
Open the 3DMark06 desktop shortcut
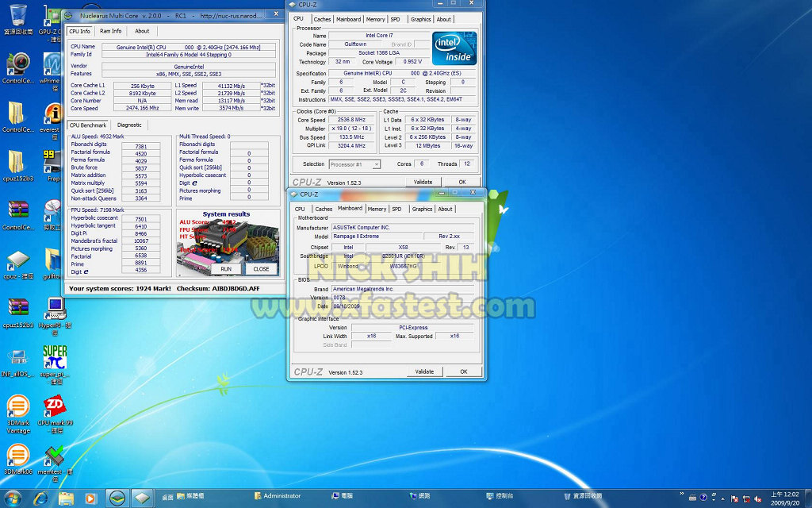17,456
